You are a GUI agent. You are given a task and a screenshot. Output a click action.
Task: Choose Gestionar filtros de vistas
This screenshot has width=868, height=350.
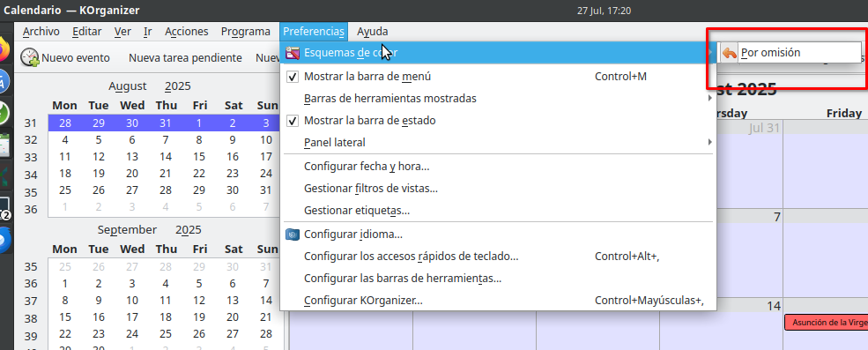click(x=498, y=189)
